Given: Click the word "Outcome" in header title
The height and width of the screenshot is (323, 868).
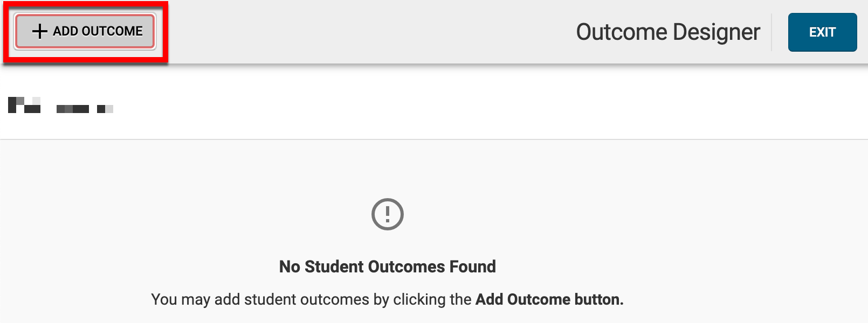Looking at the screenshot, I should [622, 32].
